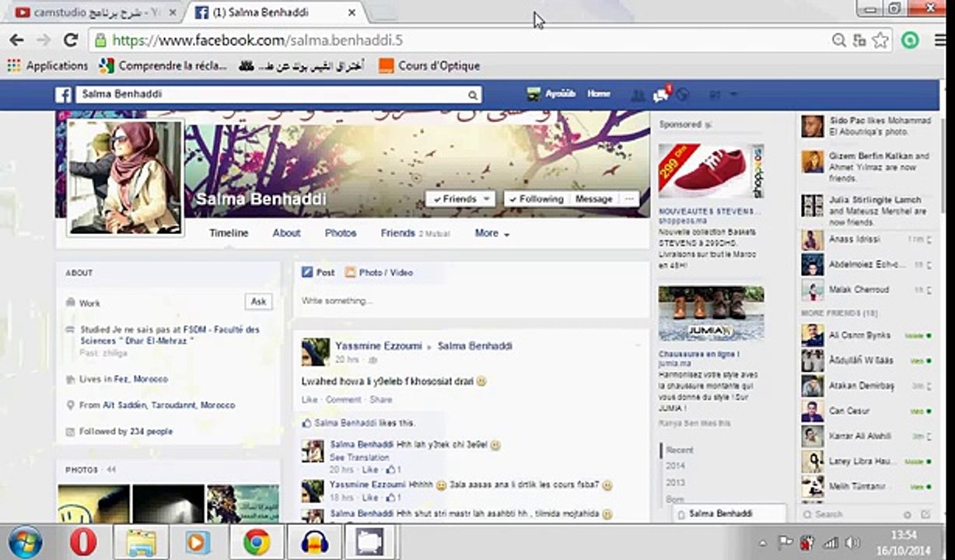Open the About tab
Viewport: 955px width, 560px height.
(x=286, y=233)
